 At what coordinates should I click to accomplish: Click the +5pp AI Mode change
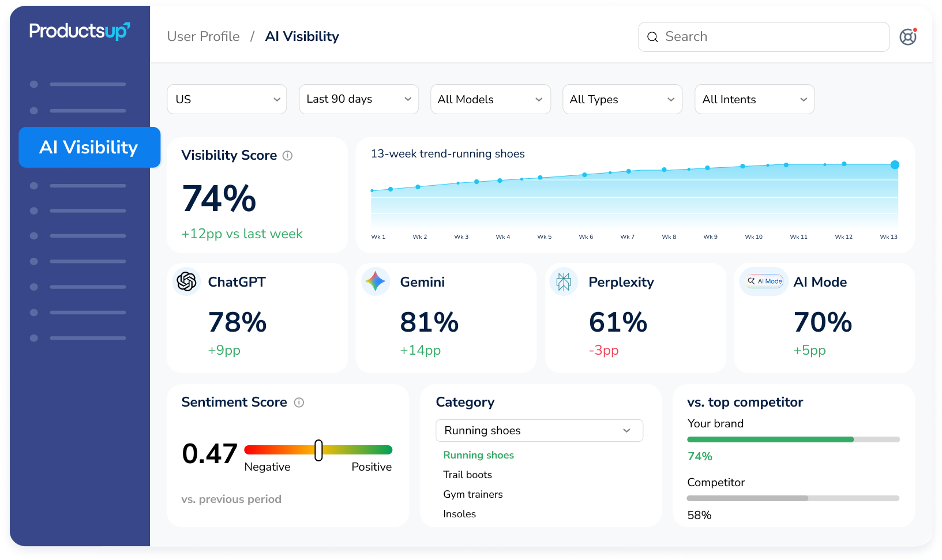(809, 351)
